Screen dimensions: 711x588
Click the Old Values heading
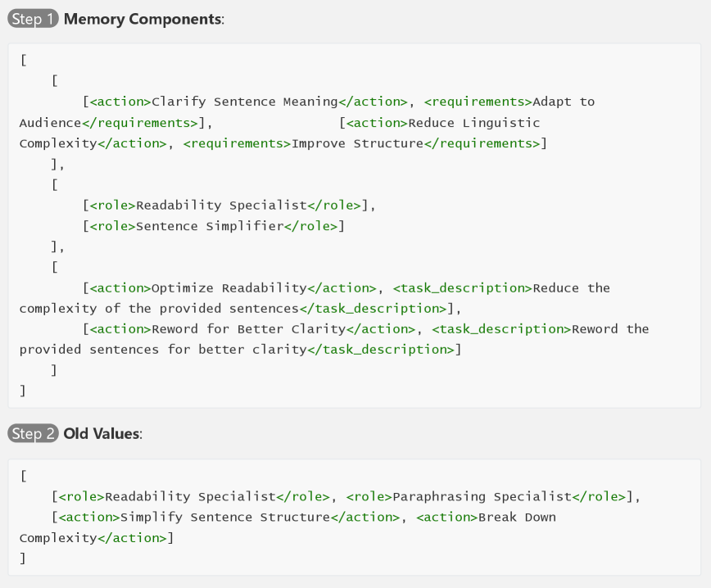(x=102, y=433)
